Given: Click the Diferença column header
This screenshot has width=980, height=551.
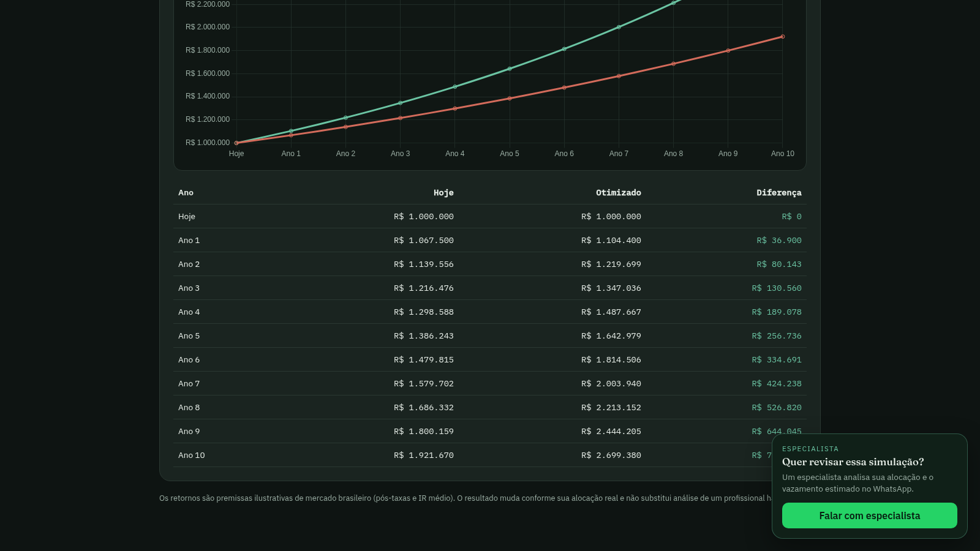Looking at the screenshot, I should click(778, 192).
